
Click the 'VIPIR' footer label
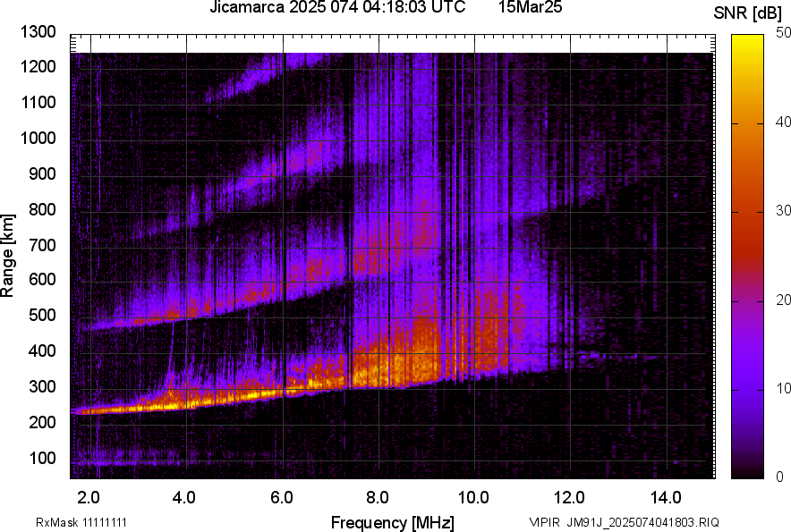pos(544,522)
